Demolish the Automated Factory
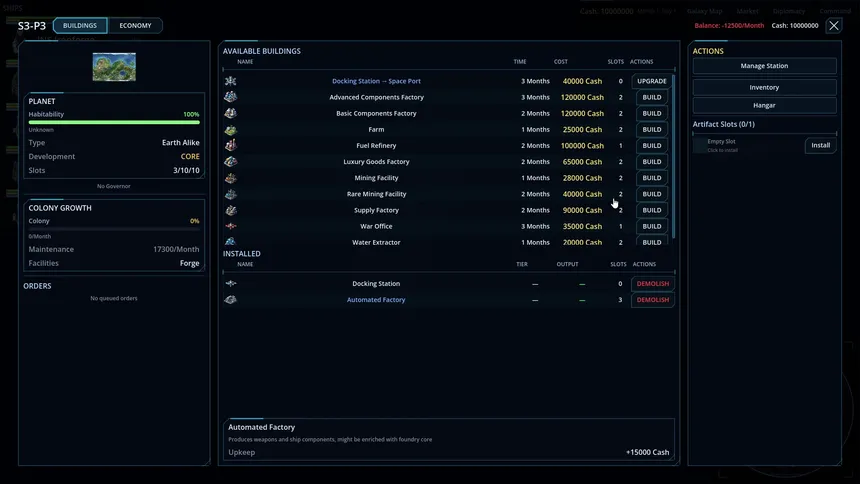860x484 pixels. coord(653,300)
